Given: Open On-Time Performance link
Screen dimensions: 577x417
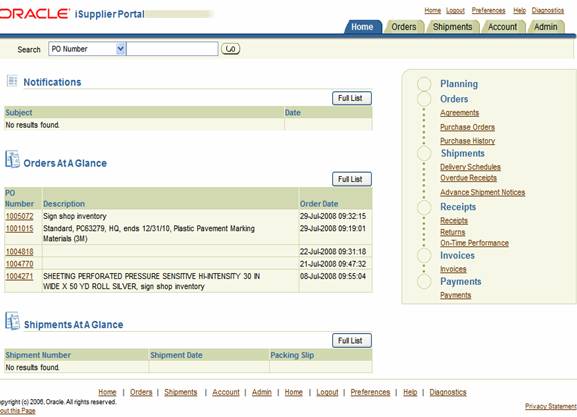Looking at the screenshot, I should (474, 243).
